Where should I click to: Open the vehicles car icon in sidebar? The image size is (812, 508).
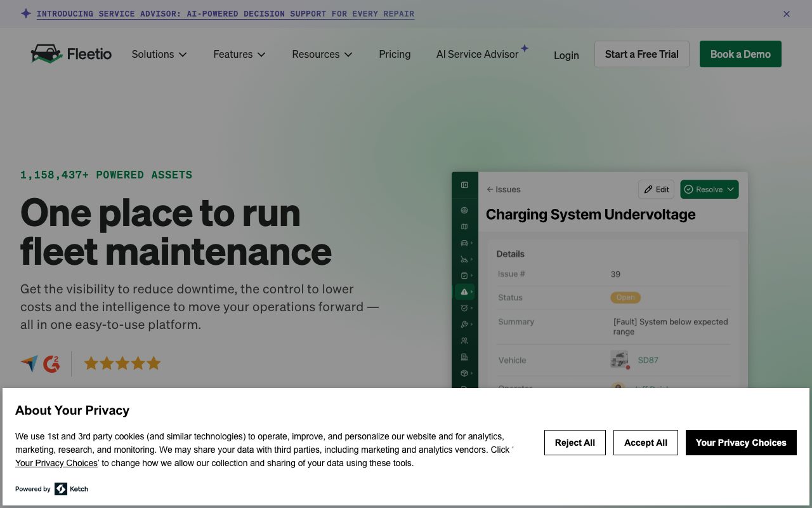[464, 243]
